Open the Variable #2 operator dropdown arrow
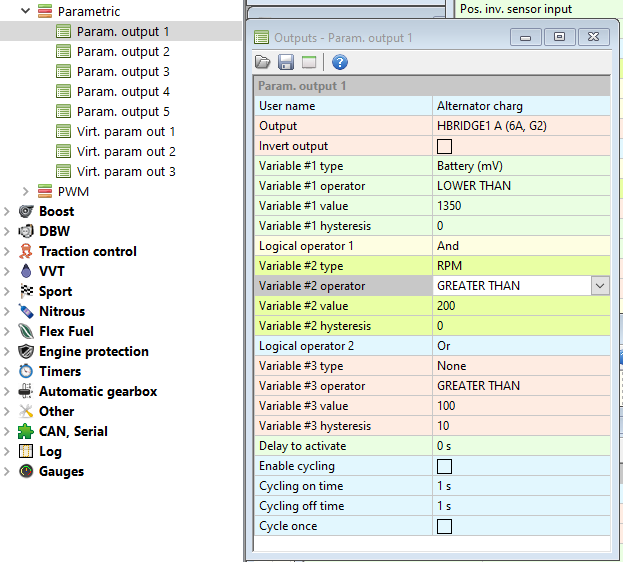The height and width of the screenshot is (562, 623). (600, 286)
